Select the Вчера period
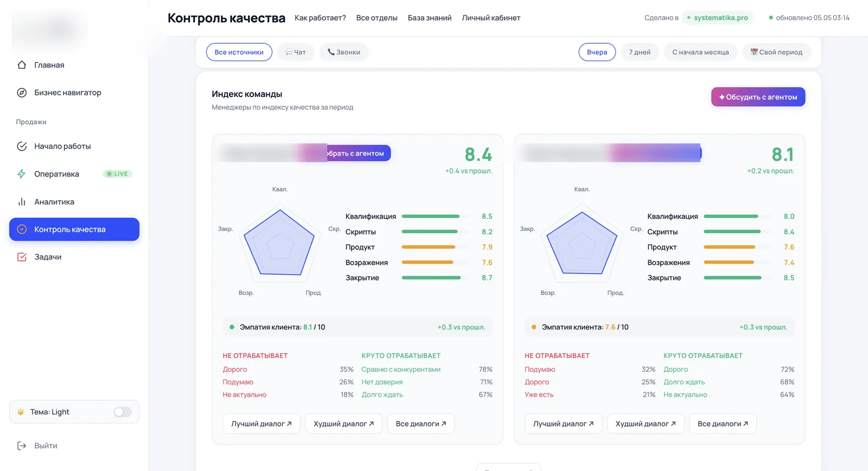This screenshot has width=868, height=471. [x=597, y=52]
